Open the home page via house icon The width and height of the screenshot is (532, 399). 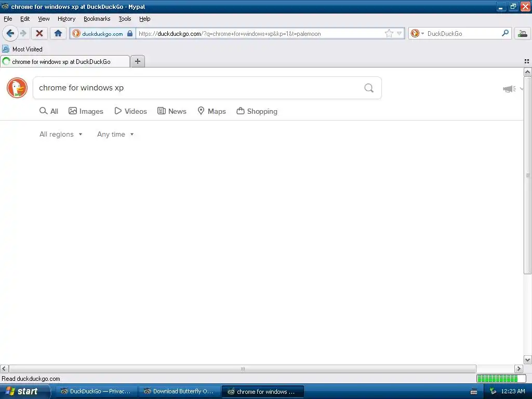(58, 33)
